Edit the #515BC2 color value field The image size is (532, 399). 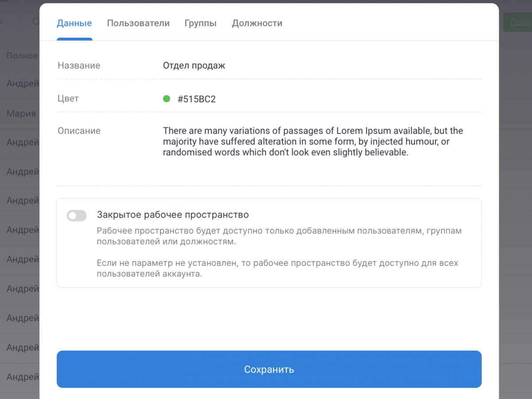196,99
